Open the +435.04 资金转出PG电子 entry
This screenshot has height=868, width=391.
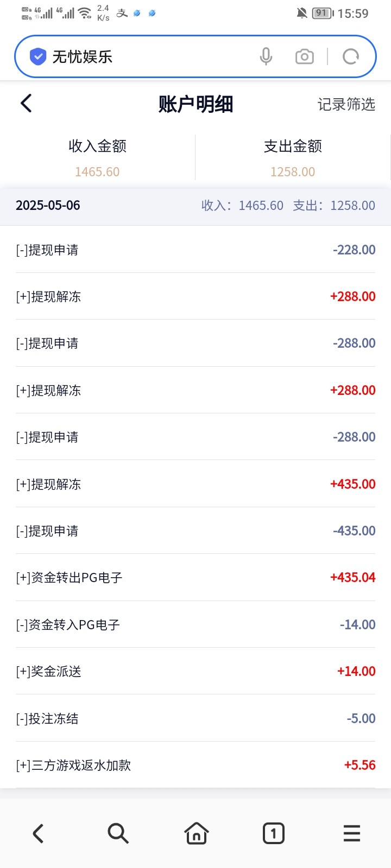pos(195,577)
